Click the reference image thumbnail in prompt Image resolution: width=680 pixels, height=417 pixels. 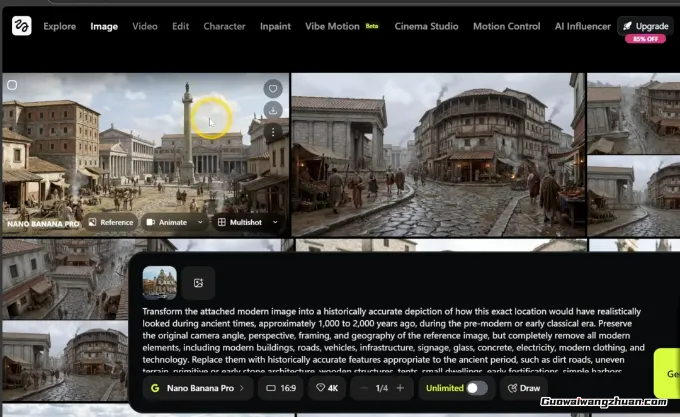pos(159,283)
